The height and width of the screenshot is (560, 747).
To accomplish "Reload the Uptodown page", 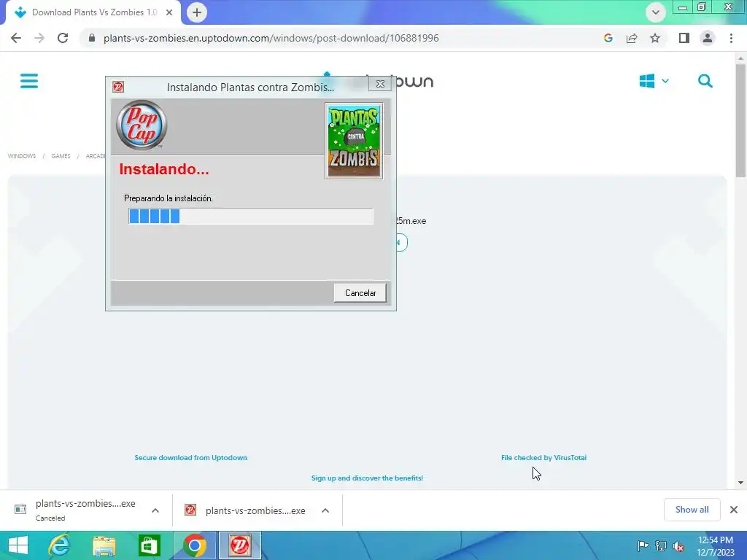I will click(63, 38).
